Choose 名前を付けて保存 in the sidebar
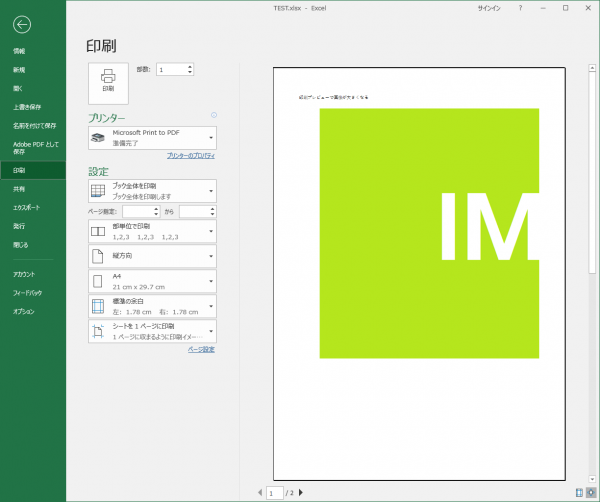The image size is (600, 502). coord(33,126)
